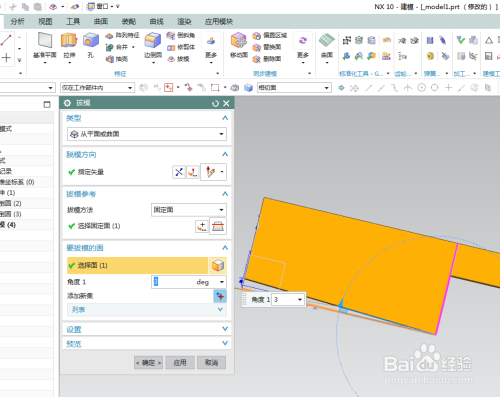Click the yellow gear wheel icon

tap(430, 56)
